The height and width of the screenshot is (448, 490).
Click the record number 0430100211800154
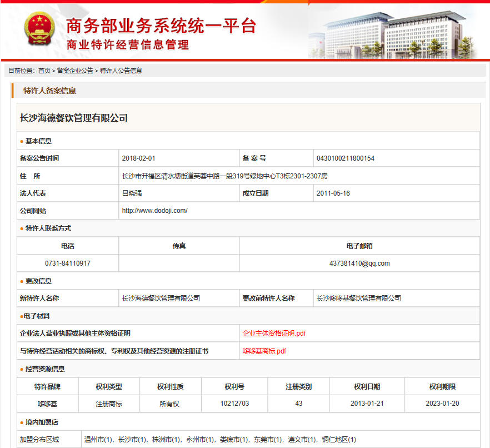[346, 158]
